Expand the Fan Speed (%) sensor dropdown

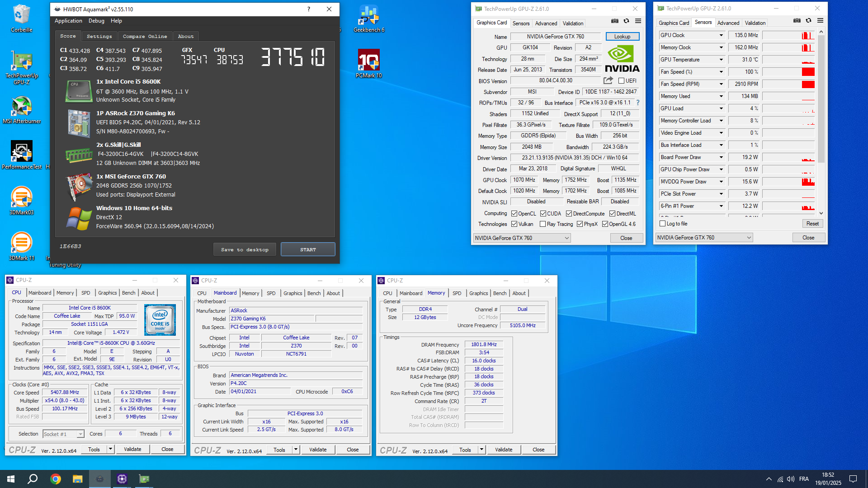(x=721, y=72)
